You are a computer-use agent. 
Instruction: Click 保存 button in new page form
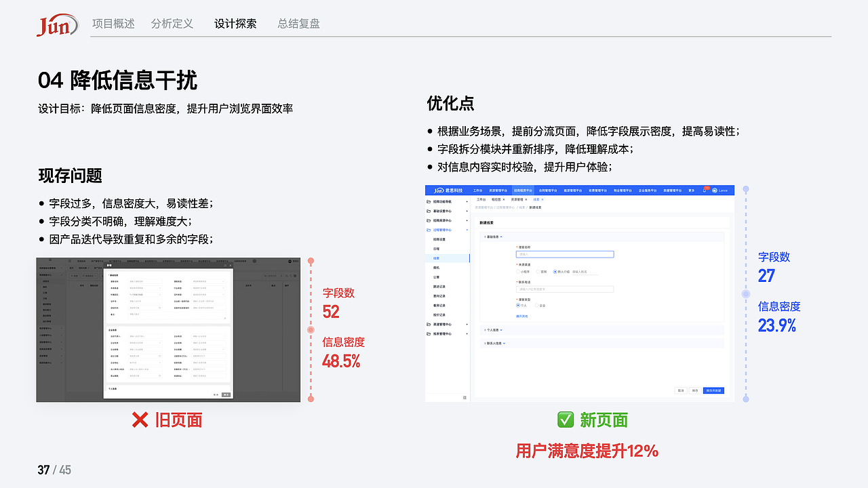click(695, 390)
